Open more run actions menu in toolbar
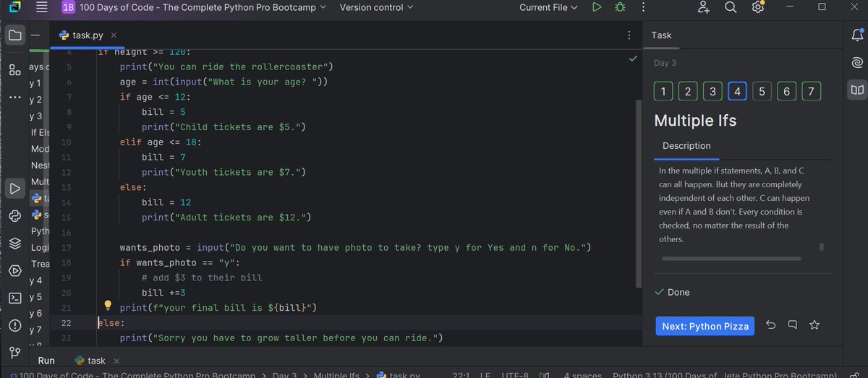 pos(642,7)
